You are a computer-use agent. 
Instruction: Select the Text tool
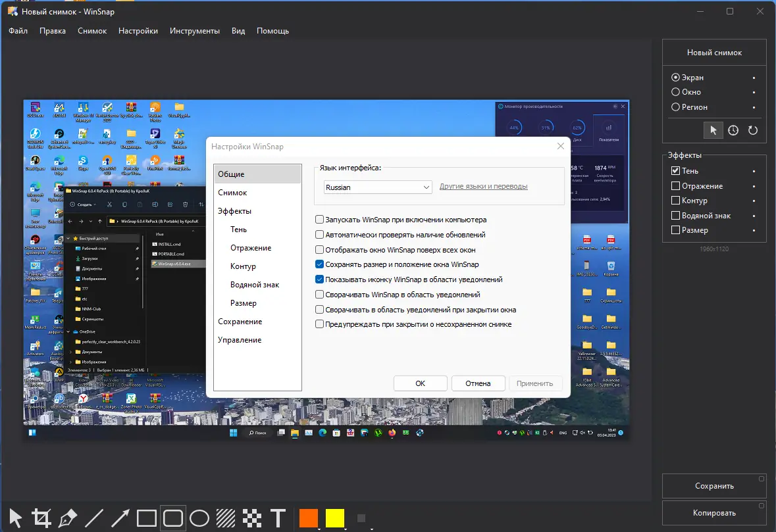[278, 518]
